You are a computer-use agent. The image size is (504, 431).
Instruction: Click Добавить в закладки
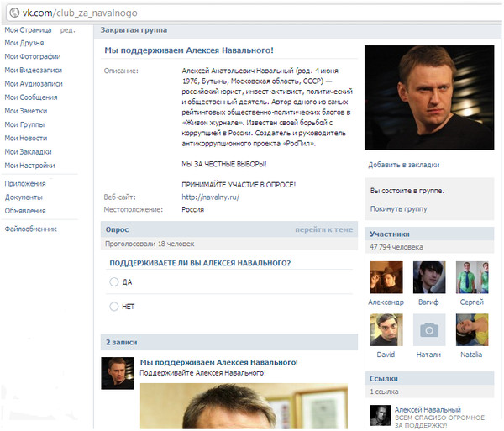pyautogui.click(x=404, y=165)
